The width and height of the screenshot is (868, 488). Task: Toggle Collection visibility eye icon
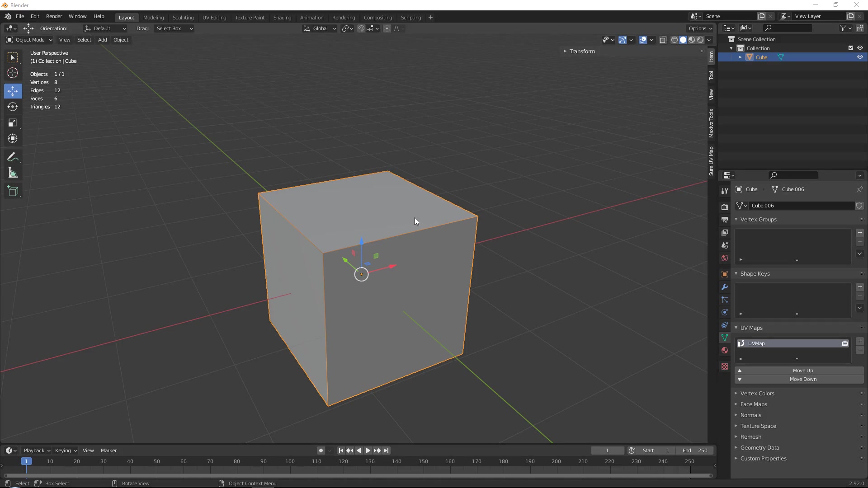tap(860, 48)
